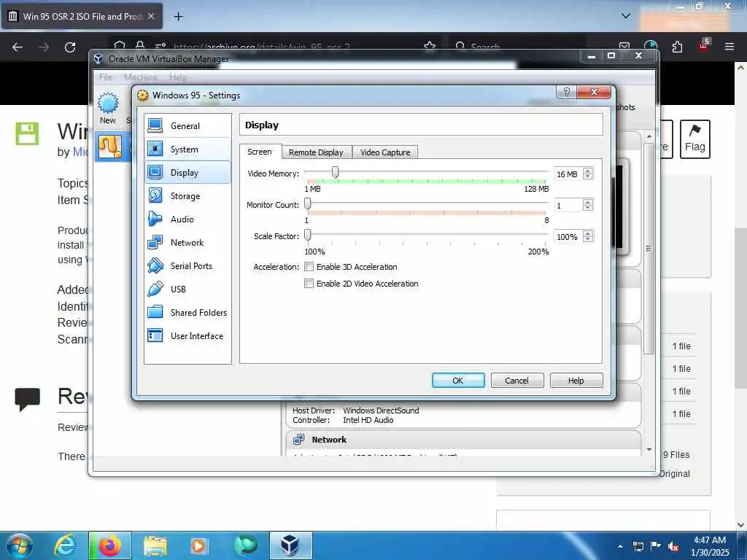The image size is (747, 560).
Task: Click the Cancel button in settings dialog
Action: (x=517, y=381)
